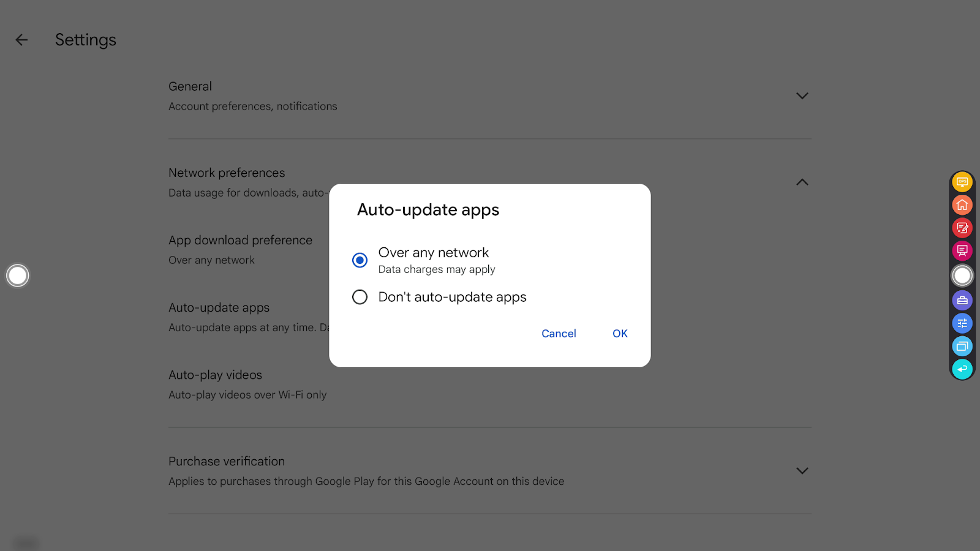Screen dimensions: 980x551
Task: Click 'Auto-play videos over Wi-Fi only' subtitle
Action: [247, 395]
